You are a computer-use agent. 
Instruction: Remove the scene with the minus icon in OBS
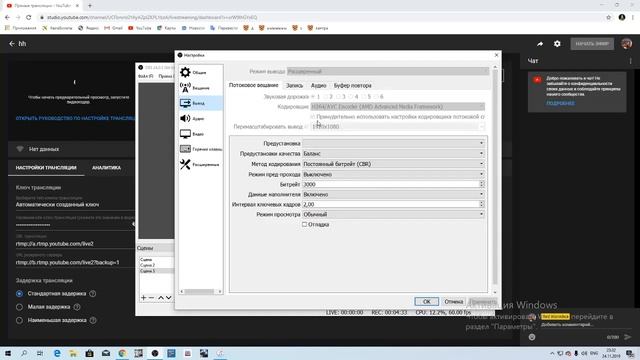click(x=151, y=298)
